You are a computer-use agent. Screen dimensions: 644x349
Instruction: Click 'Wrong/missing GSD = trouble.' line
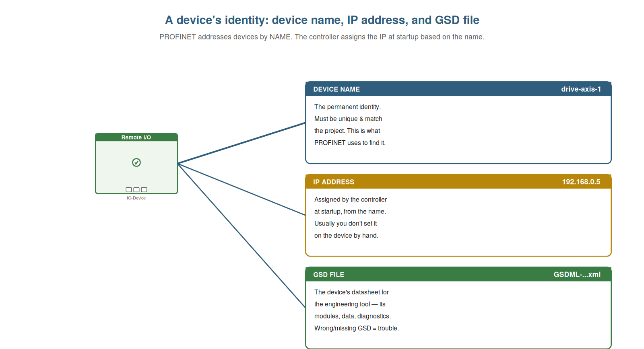coord(357,328)
